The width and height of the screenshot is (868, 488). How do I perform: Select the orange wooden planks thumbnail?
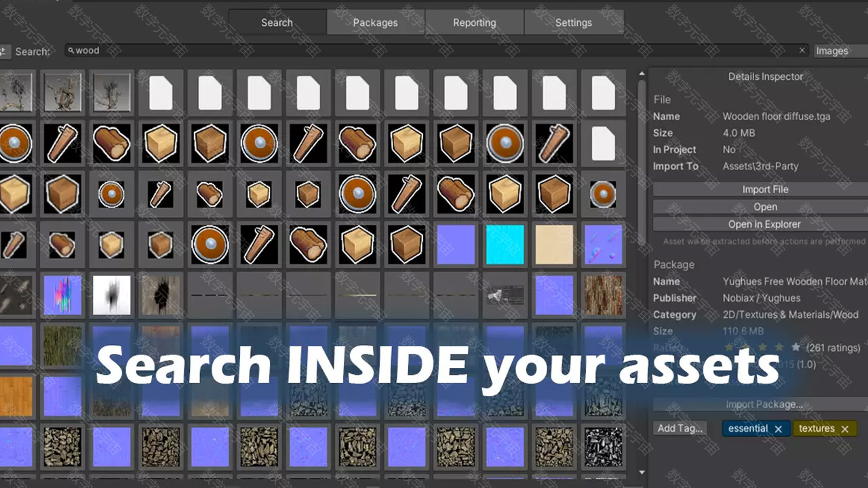[x=15, y=396]
